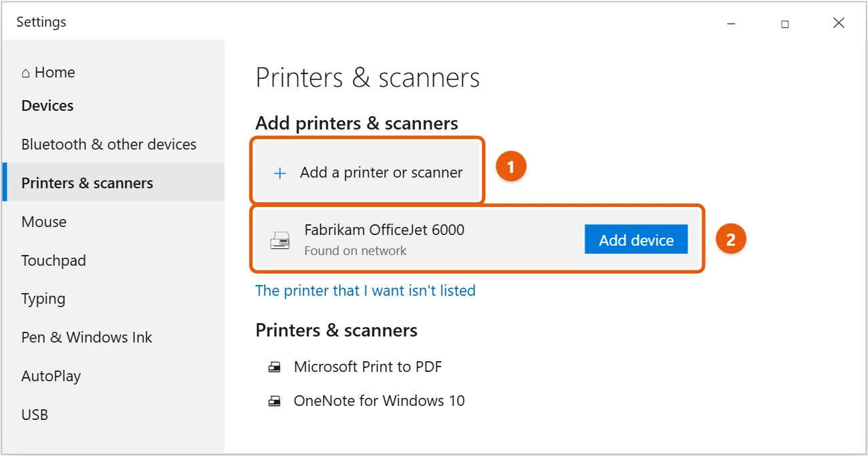Viewport: 868px width, 456px height.
Task: Click the plus icon beside Add a printer
Action: coord(280,173)
